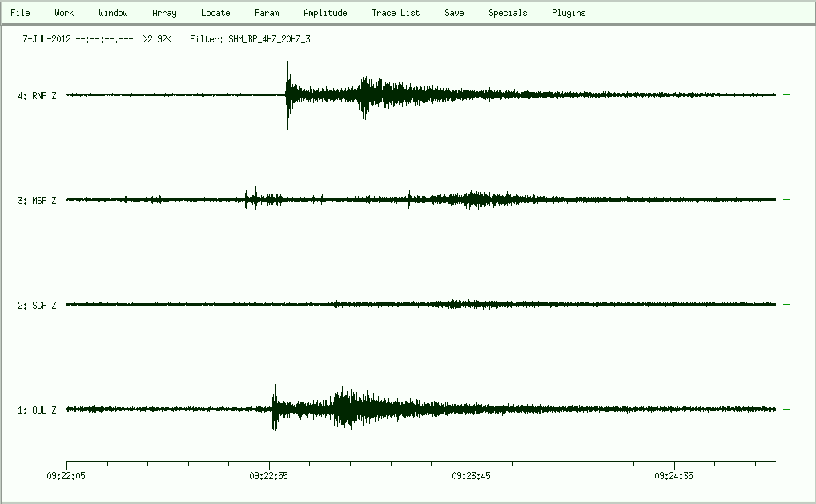Click the green marker right of SGF trace

click(x=786, y=305)
